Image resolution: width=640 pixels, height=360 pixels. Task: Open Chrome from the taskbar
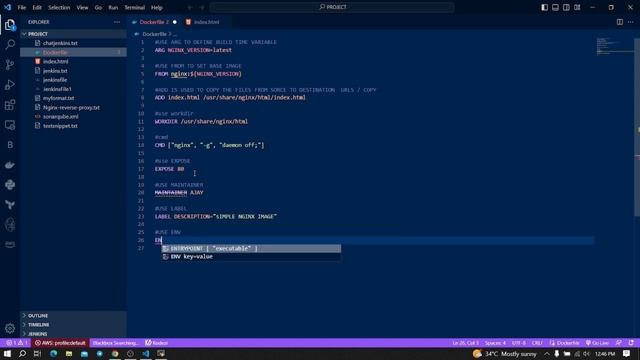click(x=115, y=354)
